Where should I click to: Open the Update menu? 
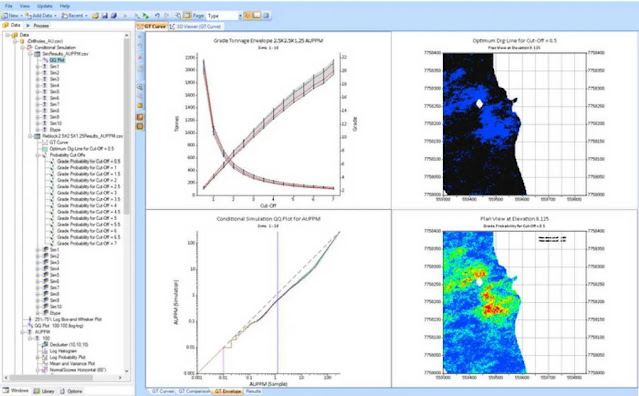point(44,6)
